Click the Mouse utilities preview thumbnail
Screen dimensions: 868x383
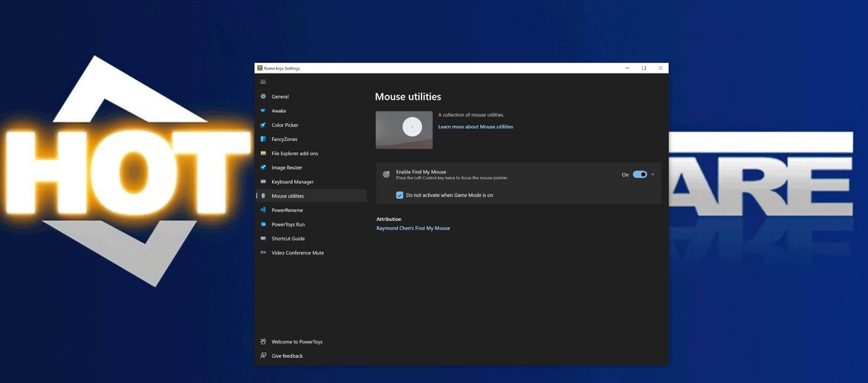tap(404, 130)
